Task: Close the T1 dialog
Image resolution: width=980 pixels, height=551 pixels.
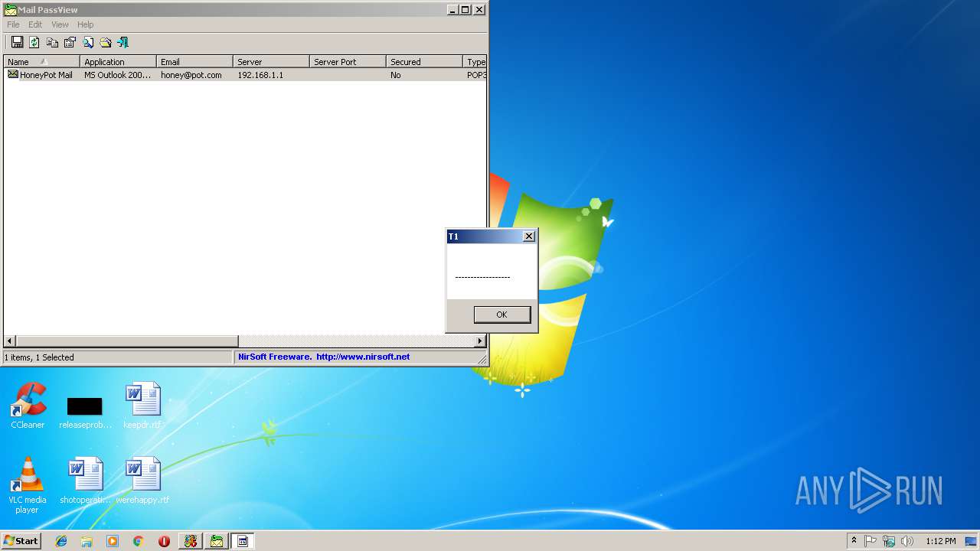Action: point(528,236)
